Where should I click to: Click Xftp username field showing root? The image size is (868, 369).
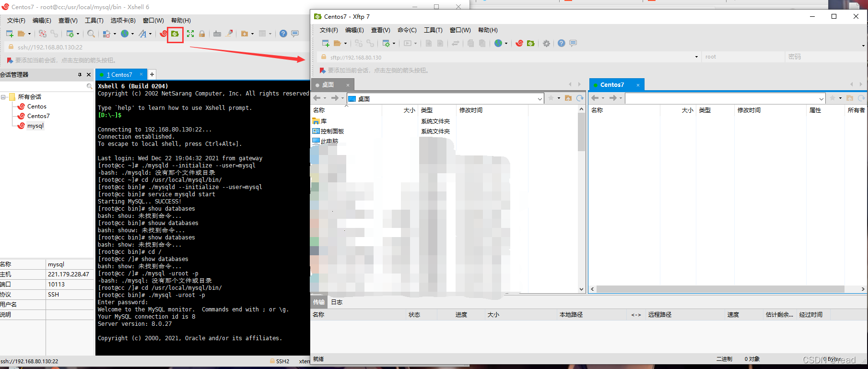743,57
